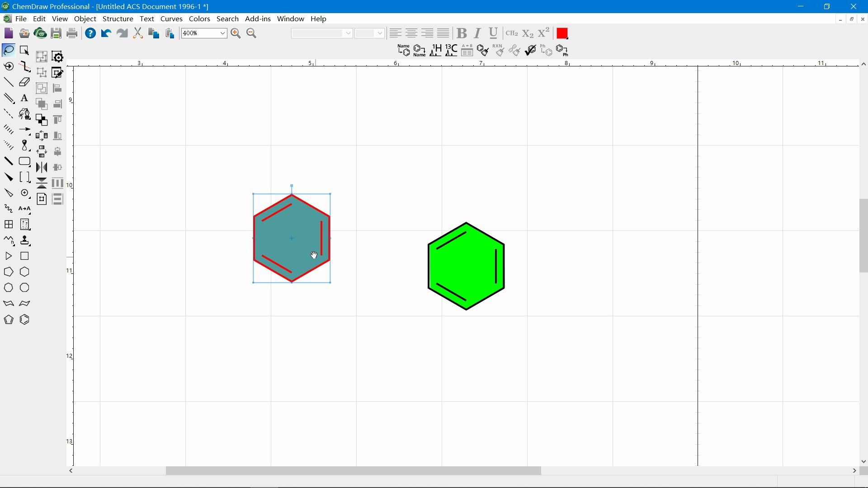This screenshot has width=868, height=488.
Task: Open the 400% zoom level dropdown
Action: coord(222,33)
